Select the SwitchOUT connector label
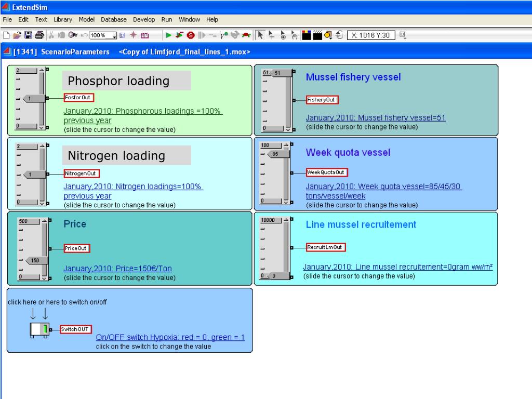The width and height of the screenshot is (532, 399). pos(76,329)
